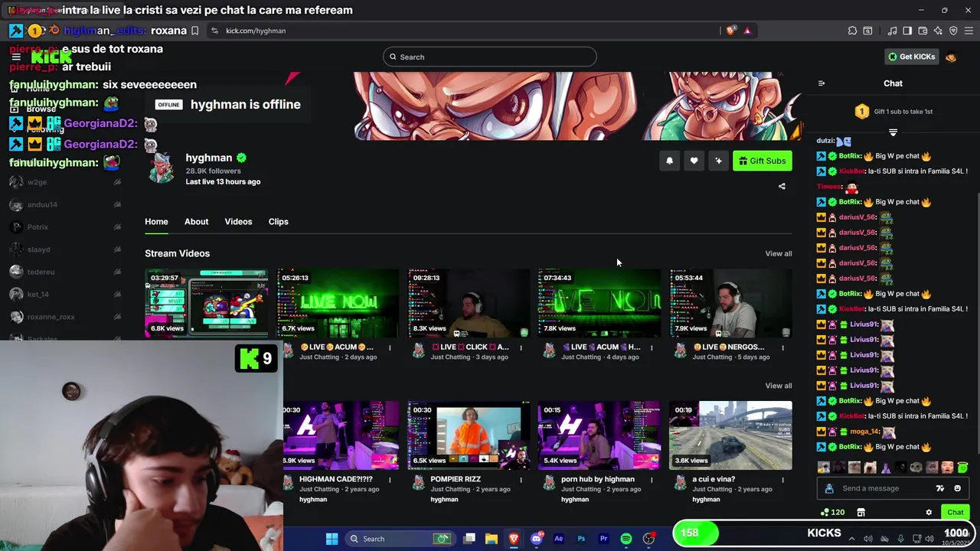Click the music note media control icon

pos(892,31)
